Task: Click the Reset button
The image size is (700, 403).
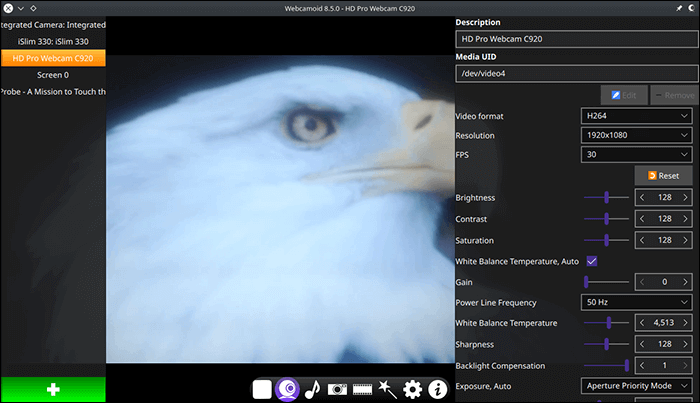Action: 663,176
